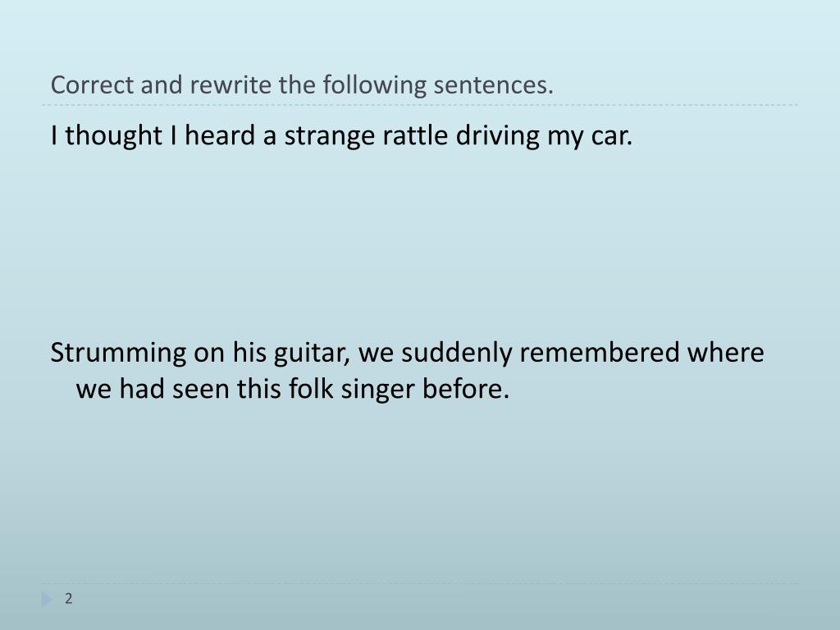This screenshot has width=840, height=630.
Task: Select the title 'Correct and rewrite' heading
Action: 302,85
